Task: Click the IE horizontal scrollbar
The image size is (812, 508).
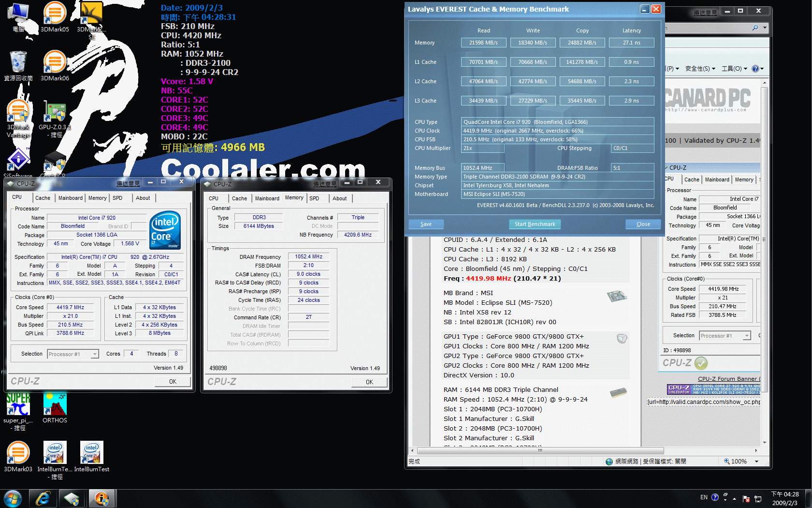Action: click(x=540, y=450)
